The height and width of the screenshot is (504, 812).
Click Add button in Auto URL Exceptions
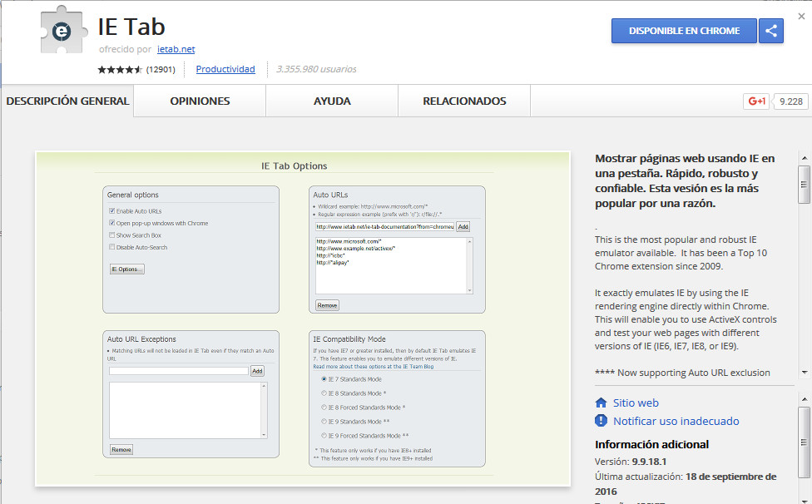257,371
